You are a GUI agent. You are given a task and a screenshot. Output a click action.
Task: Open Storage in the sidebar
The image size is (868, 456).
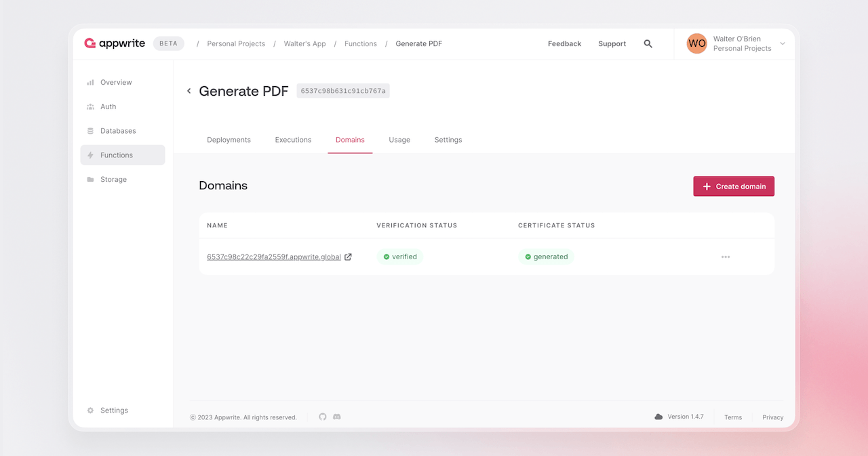point(123,180)
